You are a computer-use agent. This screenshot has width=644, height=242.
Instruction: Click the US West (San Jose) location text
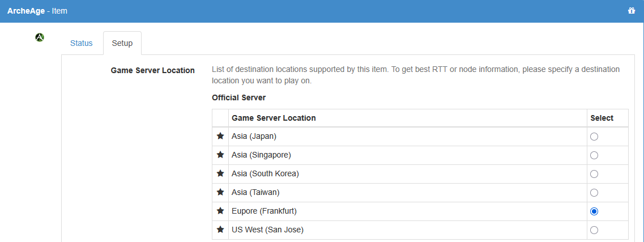coord(267,230)
